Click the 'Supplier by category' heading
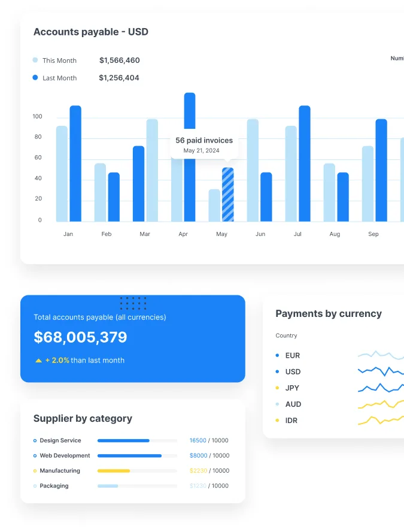 83,418
